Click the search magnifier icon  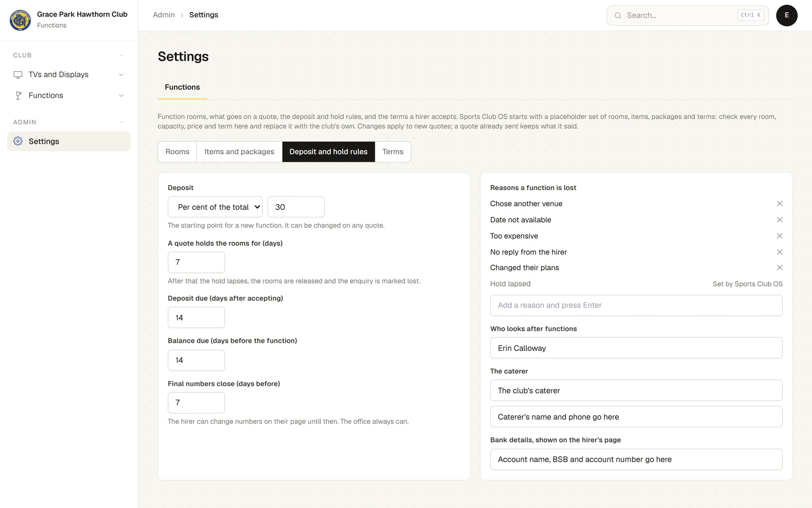tap(618, 16)
